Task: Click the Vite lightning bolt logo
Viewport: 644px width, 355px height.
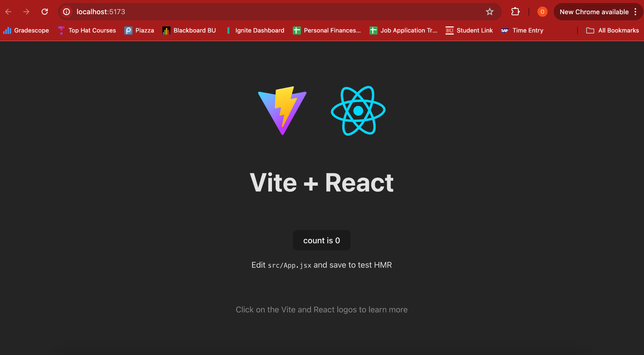Action: click(281, 110)
